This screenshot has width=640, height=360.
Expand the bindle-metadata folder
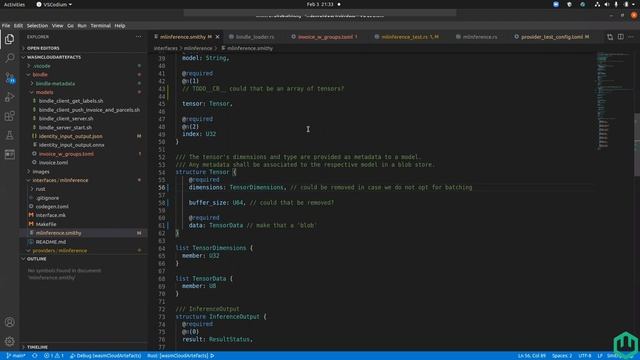point(55,84)
